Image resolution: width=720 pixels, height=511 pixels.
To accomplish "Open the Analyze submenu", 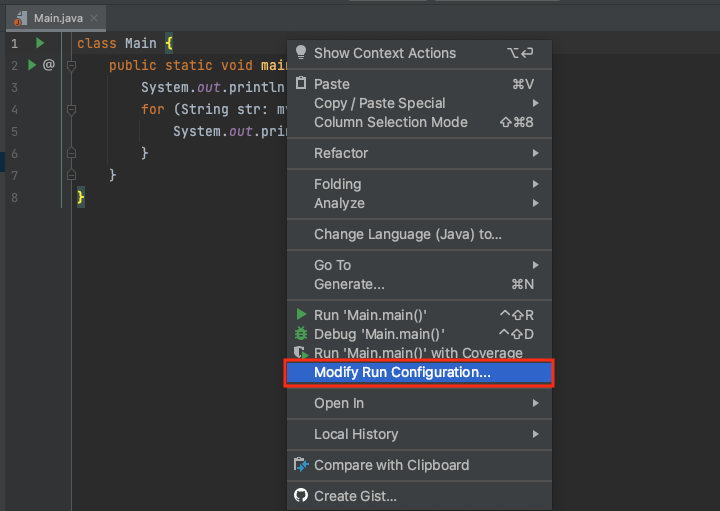I will pos(419,203).
